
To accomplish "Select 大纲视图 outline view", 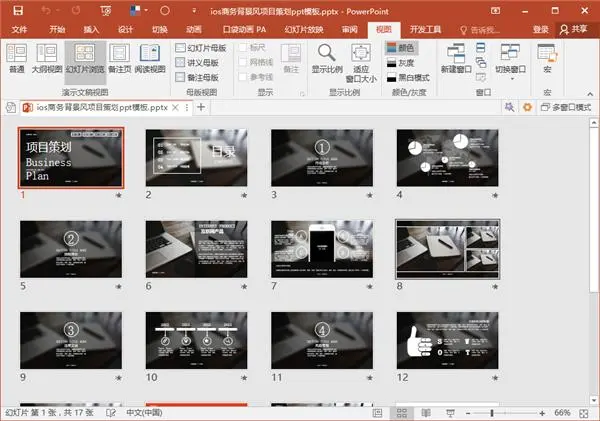I will (47, 58).
